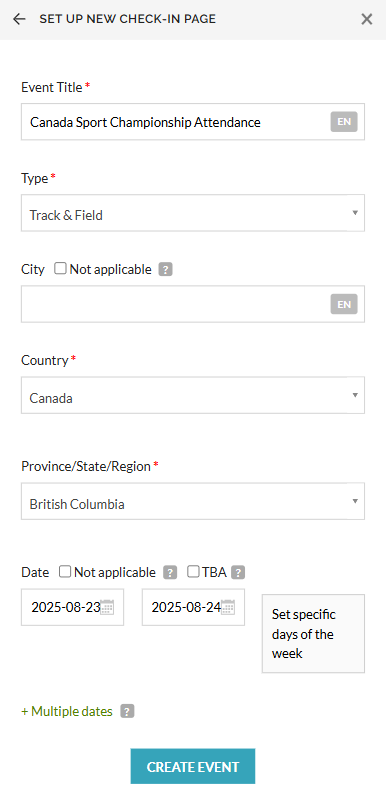
Task: Close the check-in page setup panel
Action: coord(366,19)
